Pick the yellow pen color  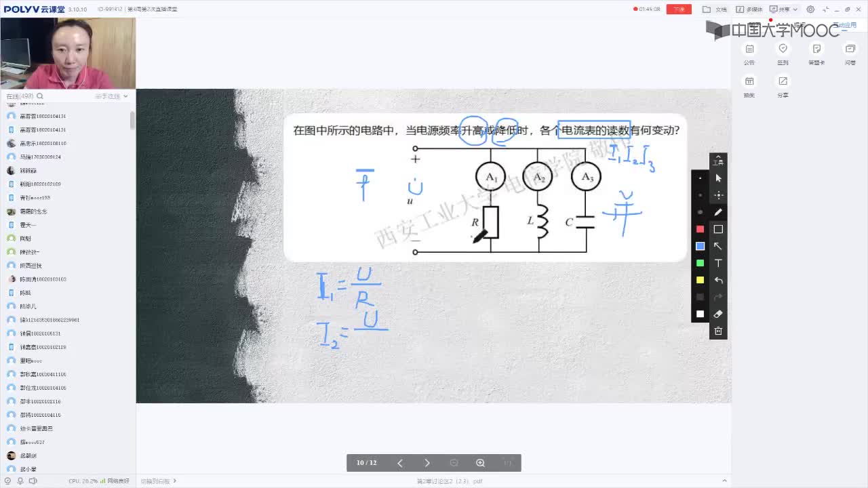(701, 280)
